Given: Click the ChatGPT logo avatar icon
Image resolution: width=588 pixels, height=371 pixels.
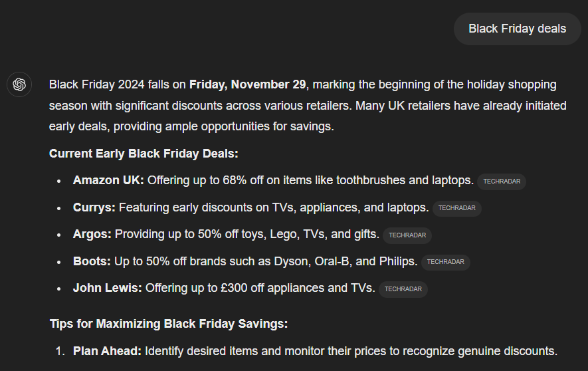Looking at the screenshot, I should (x=19, y=85).
